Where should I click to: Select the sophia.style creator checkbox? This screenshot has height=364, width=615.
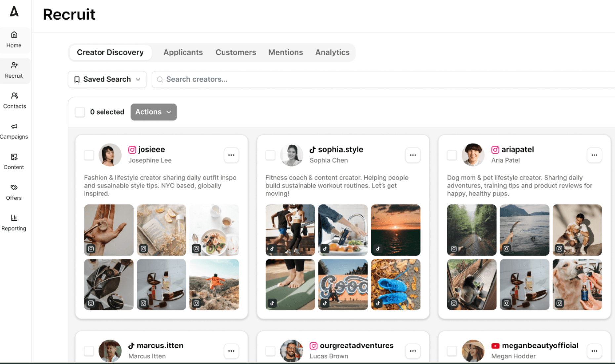[270, 155]
